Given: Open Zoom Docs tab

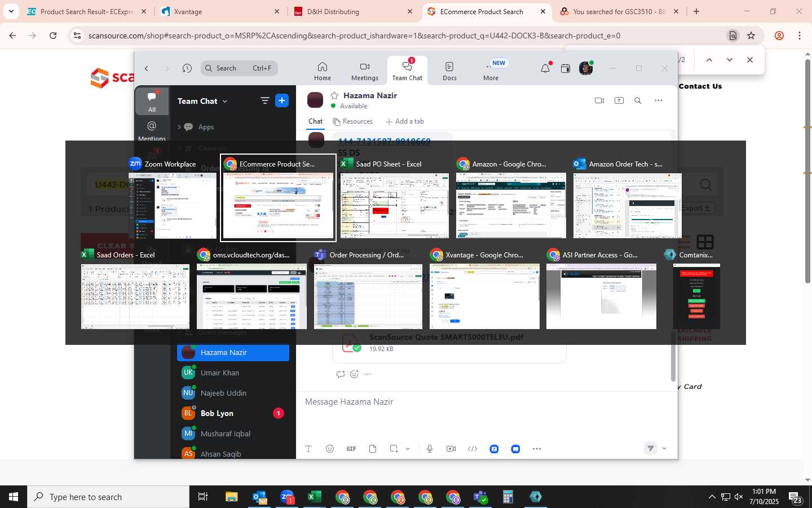Looking at the screenshot, I should (449, 71).
